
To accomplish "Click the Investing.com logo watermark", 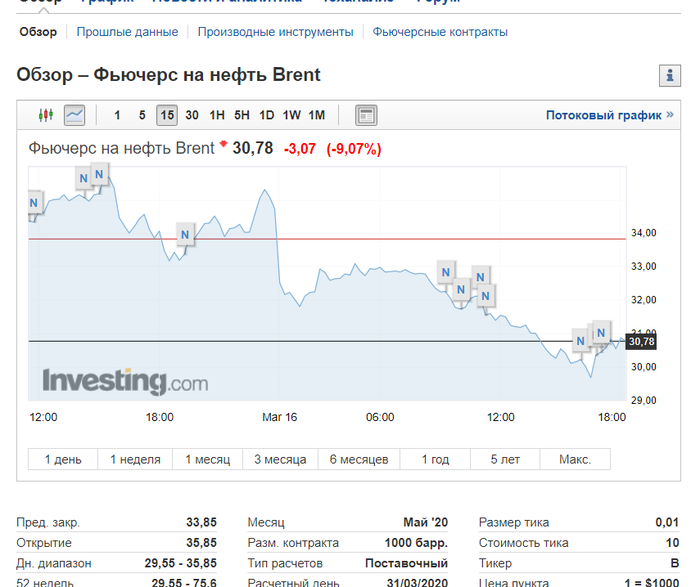I will pos(125,381).
